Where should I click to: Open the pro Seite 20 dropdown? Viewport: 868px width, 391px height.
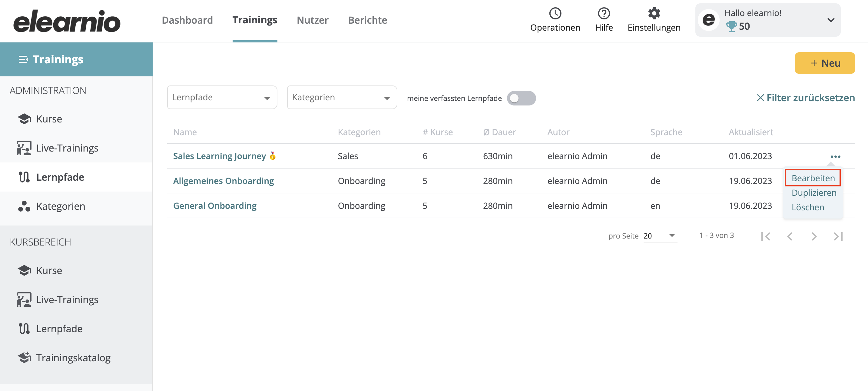(660, 236)
